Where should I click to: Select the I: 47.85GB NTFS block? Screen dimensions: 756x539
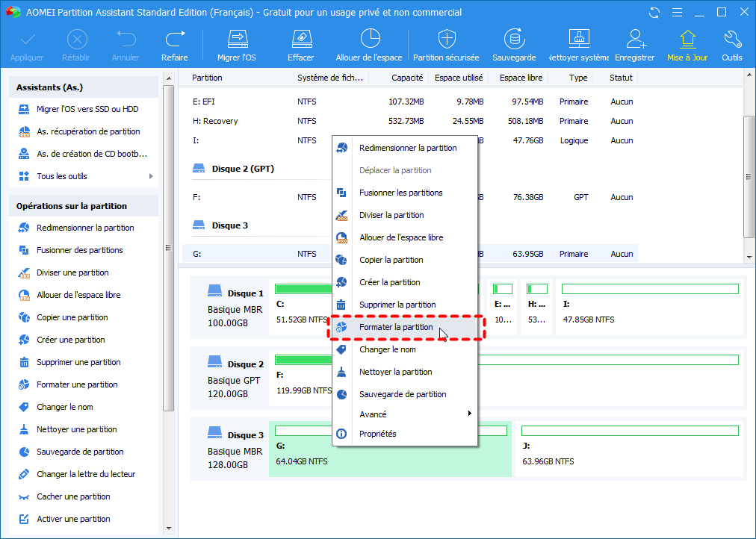[x=650, y=308]
